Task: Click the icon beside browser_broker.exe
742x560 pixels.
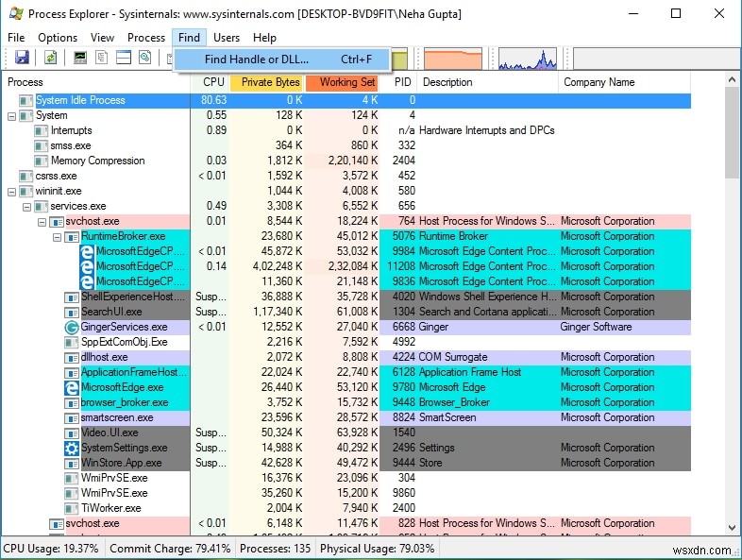Action: [x=71, y=403]
